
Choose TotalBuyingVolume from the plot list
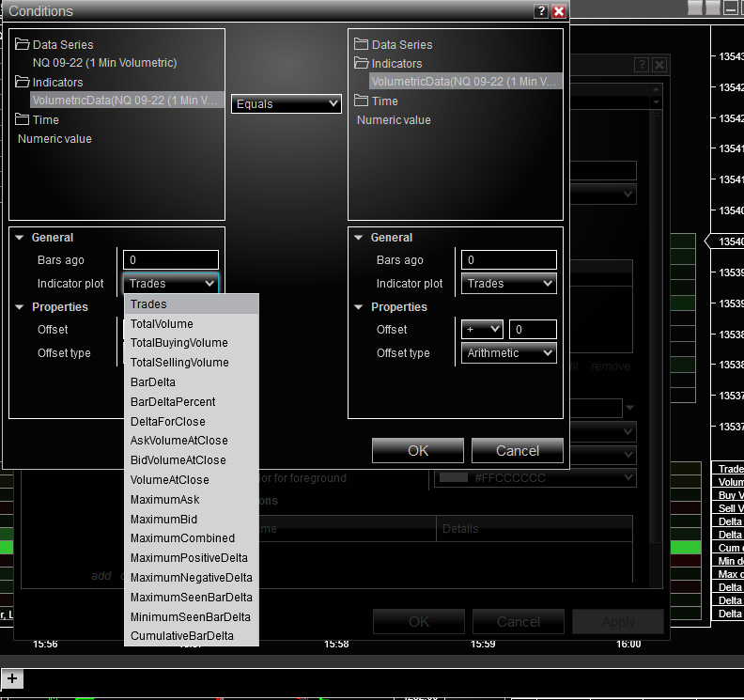coord(192,343)
